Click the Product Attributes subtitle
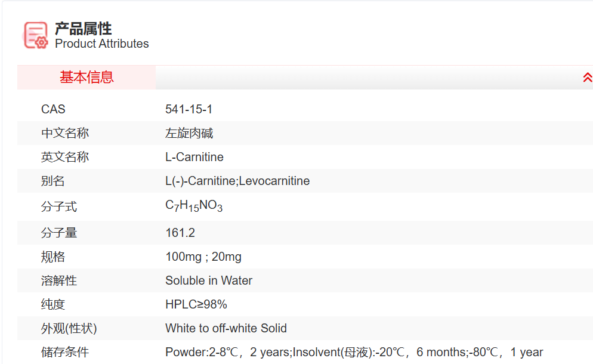 click(101, 44)
